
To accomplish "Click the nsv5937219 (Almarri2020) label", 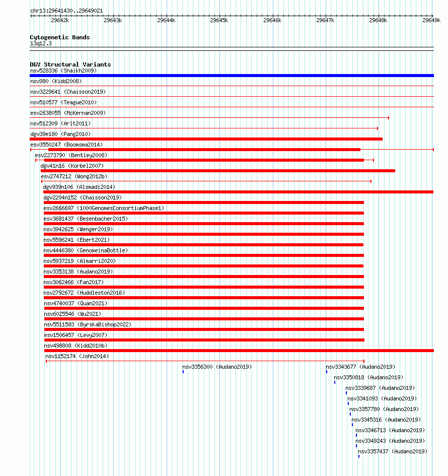I will 80,261.
